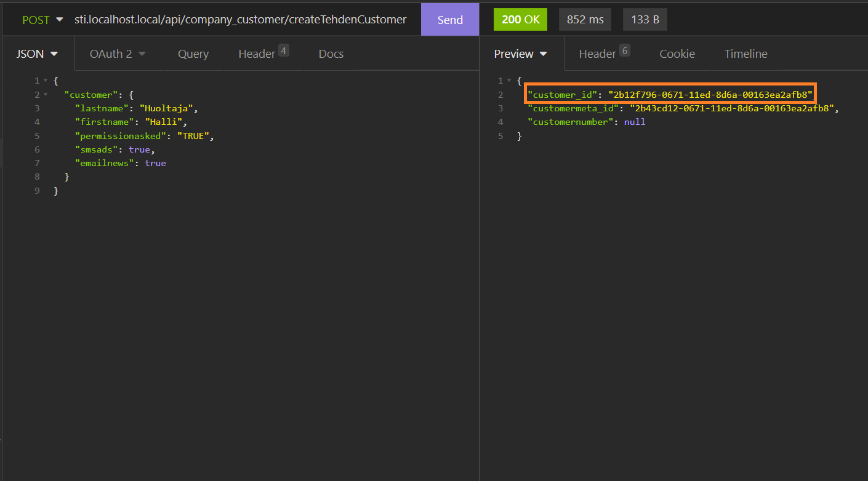Switch to the Query tab
Image resolution: width=868 pixels, height=481 pixels.
point(193,54)
